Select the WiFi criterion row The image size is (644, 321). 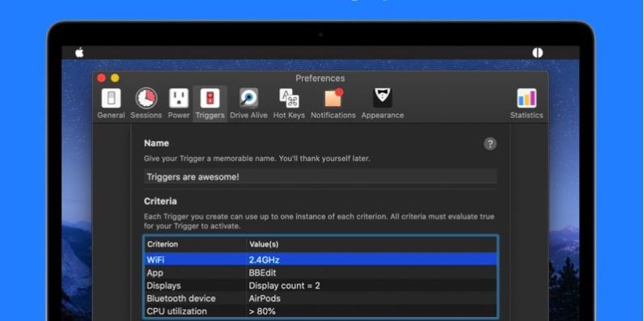coord(320,260)
